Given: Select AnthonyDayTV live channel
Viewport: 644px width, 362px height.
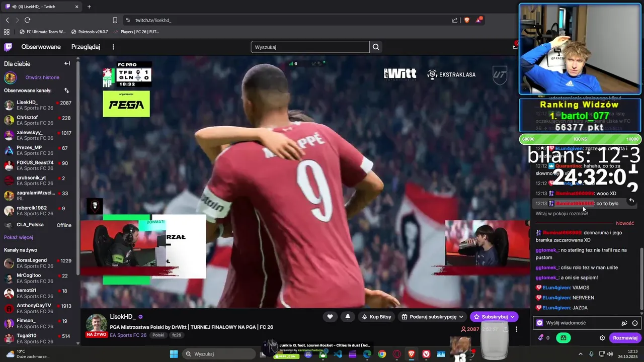Looking at the screenshot, I should point(38,308).
